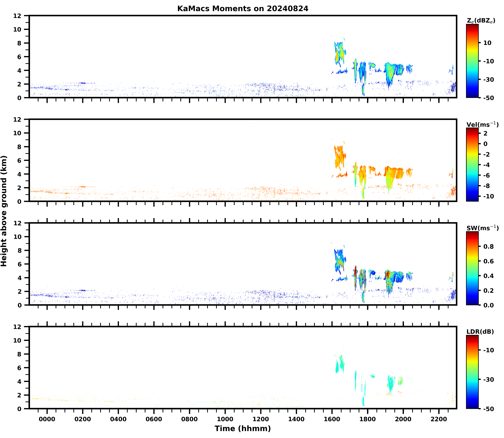Click the 0600 time tick label
The height and width of the screenshot is (438, 504).
(154, 419)
